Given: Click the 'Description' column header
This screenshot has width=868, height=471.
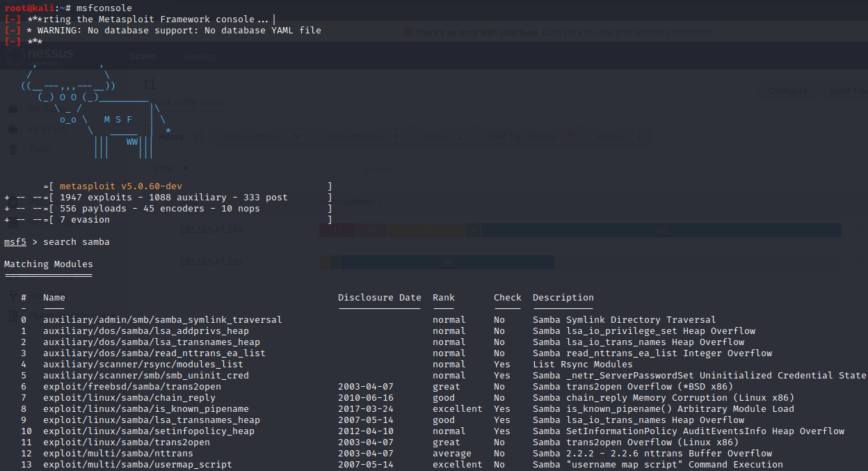Looking at the screenshot, I should (x=563, y=298).
